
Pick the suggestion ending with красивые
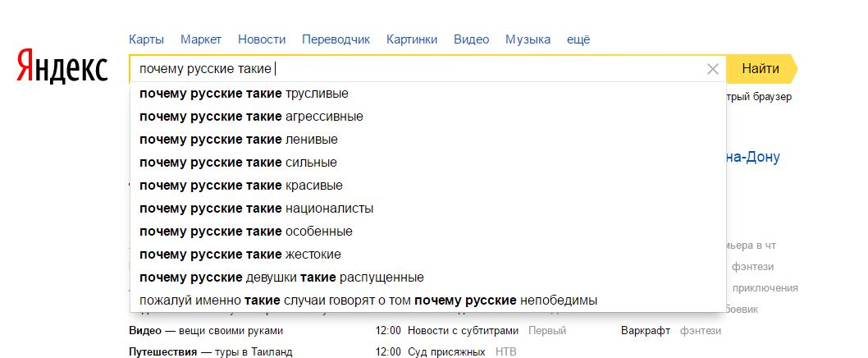(240, 186)
